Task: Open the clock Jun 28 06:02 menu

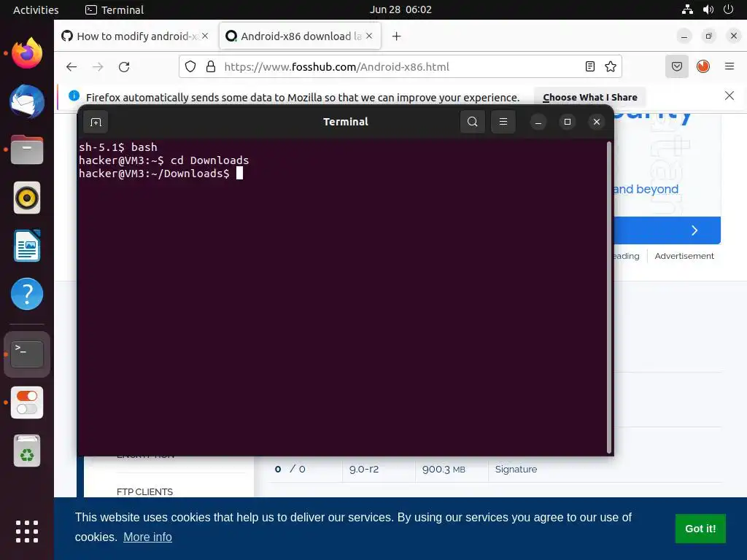Action: click(400, 9)
